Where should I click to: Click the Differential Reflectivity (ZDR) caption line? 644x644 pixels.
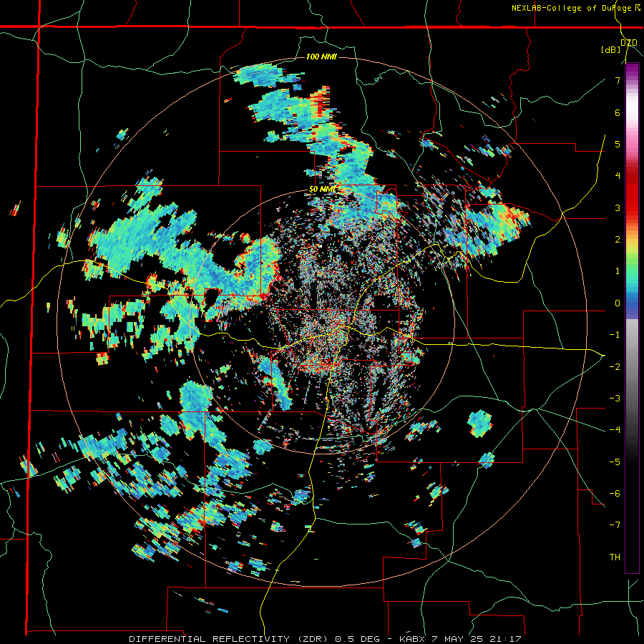[x=325, y=639]
